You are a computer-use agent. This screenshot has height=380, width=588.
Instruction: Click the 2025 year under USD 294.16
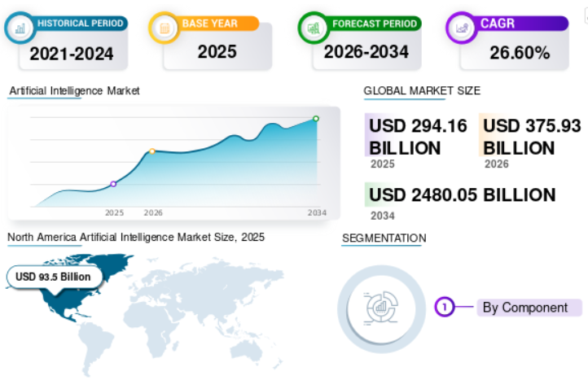pyautogui.click(x=383, y=164)
